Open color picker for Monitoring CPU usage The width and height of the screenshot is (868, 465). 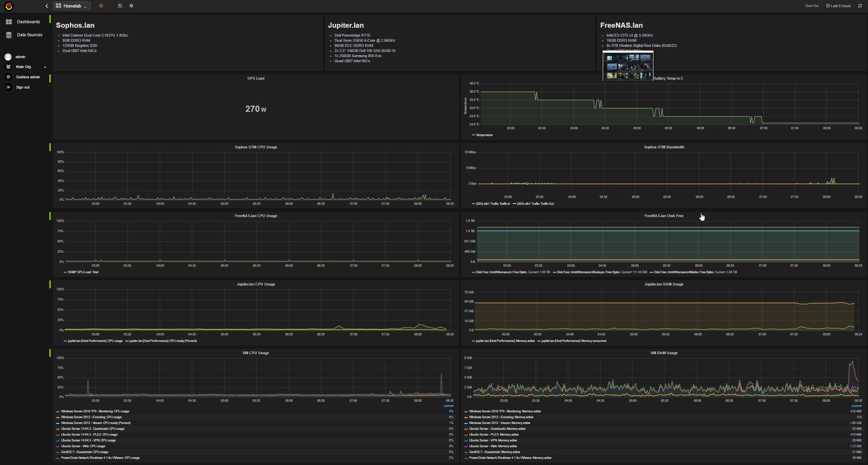click(58, 412)
